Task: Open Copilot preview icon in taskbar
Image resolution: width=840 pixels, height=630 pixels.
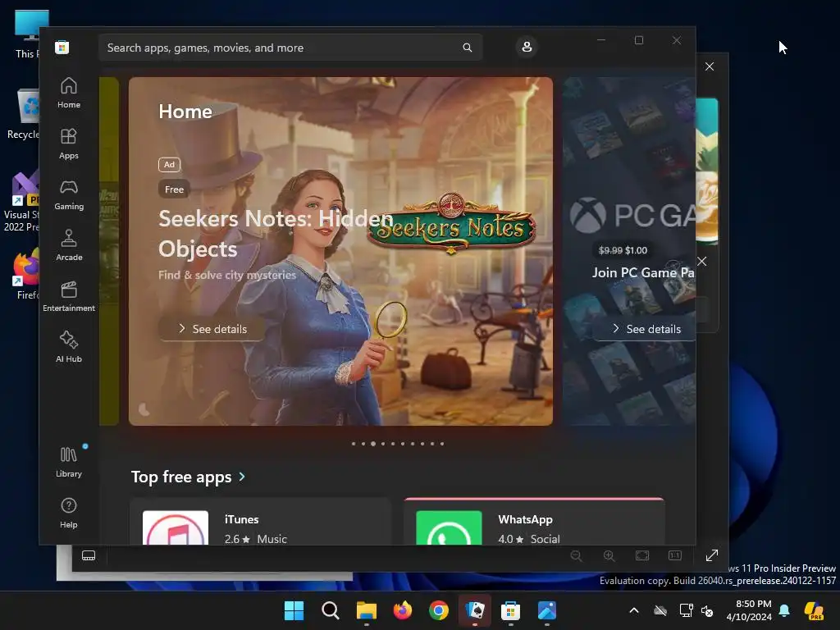Action: 815,610
